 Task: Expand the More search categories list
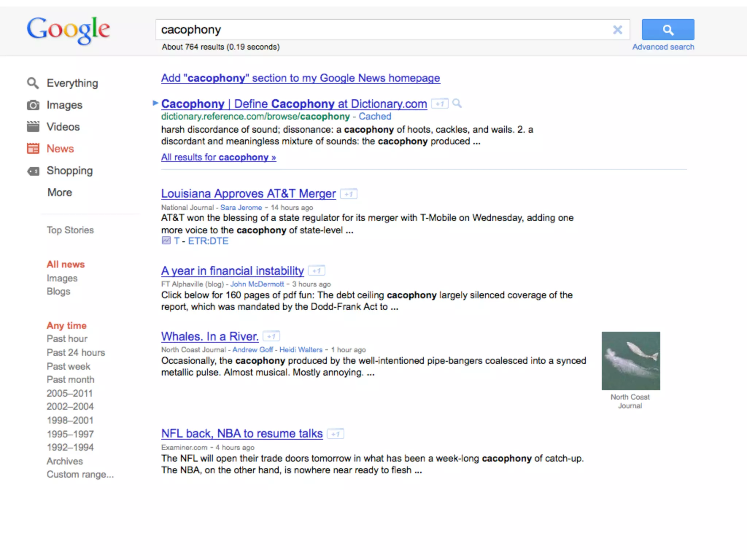[59, 192]
